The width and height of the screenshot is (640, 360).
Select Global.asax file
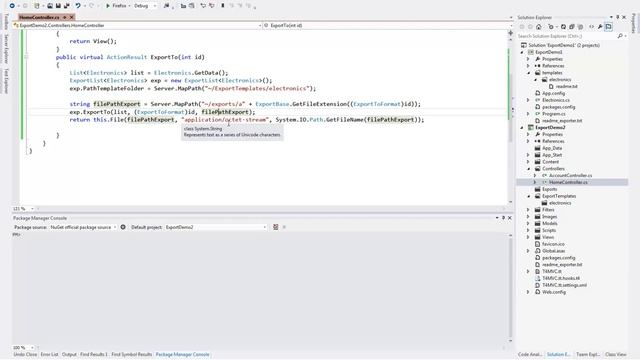pos(554,251)
